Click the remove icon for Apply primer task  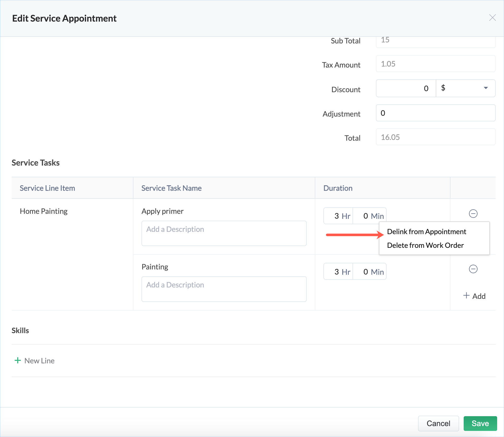tap(473, 214)
